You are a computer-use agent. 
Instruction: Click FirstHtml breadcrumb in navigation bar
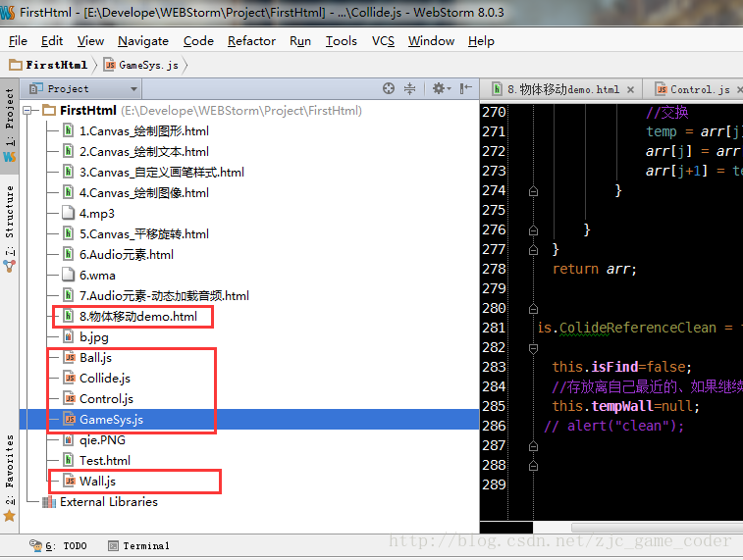49,65
